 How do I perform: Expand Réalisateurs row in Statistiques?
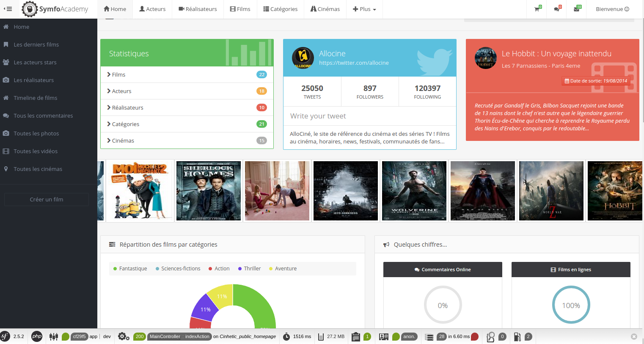187,107
